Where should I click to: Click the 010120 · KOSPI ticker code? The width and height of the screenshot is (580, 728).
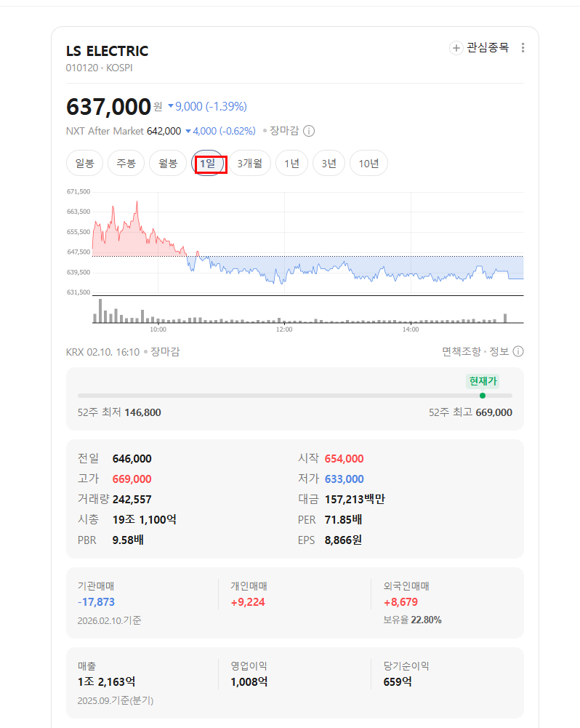point(100,68)
